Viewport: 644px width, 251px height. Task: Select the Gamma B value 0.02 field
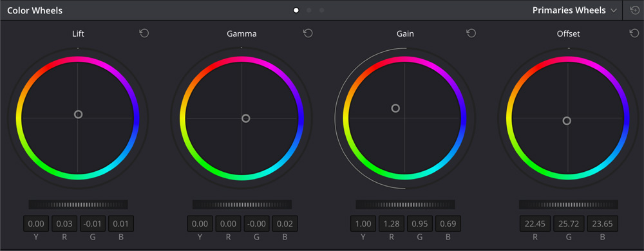(285, 224)
